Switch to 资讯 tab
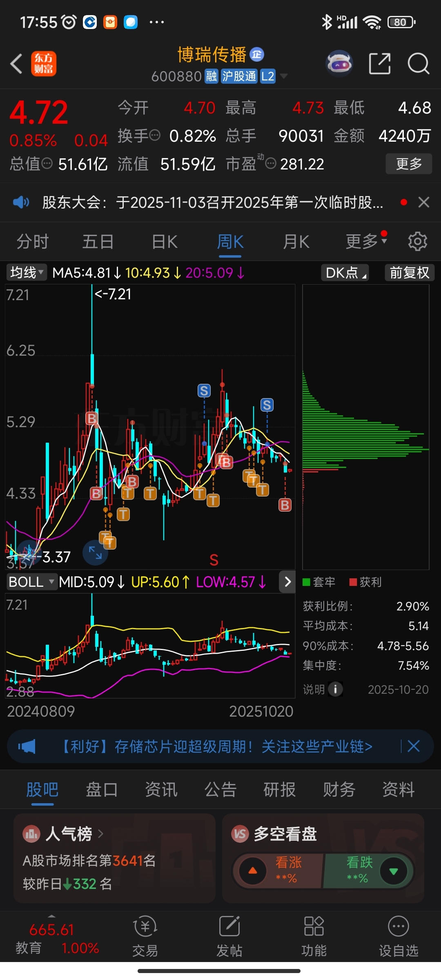Image resolution: width=441 pixels, height=980 pixels. pyautogui.click(x=161, y=789)
